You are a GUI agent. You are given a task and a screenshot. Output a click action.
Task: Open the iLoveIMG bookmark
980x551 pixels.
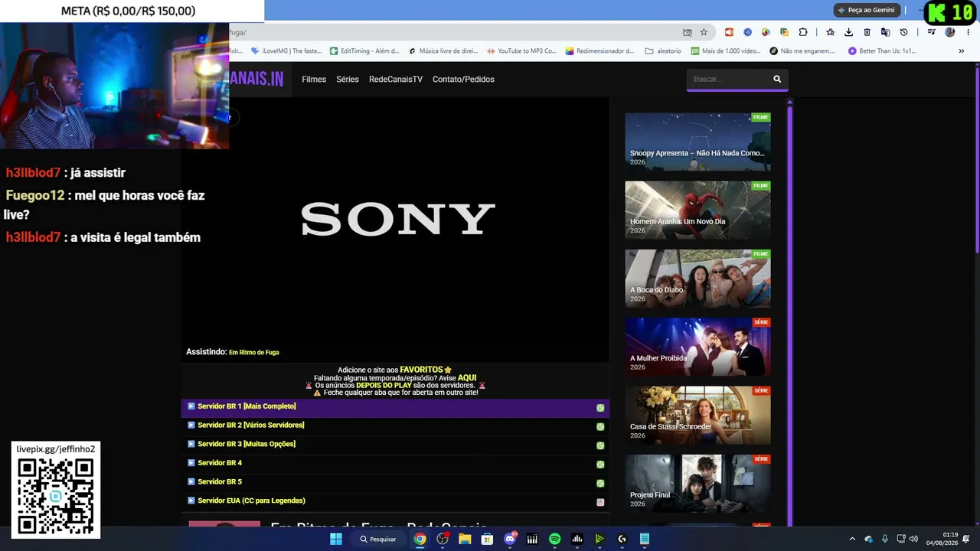(286, 51)
